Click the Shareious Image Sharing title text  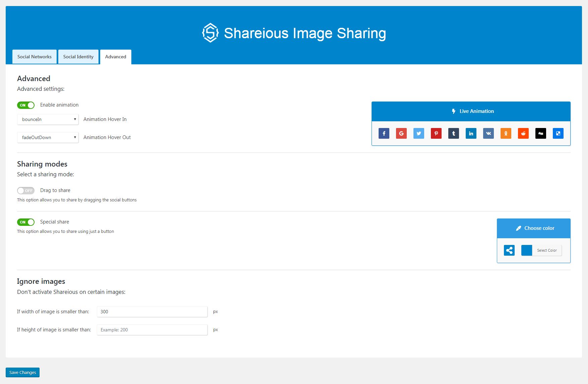click(x=305, y=33)
